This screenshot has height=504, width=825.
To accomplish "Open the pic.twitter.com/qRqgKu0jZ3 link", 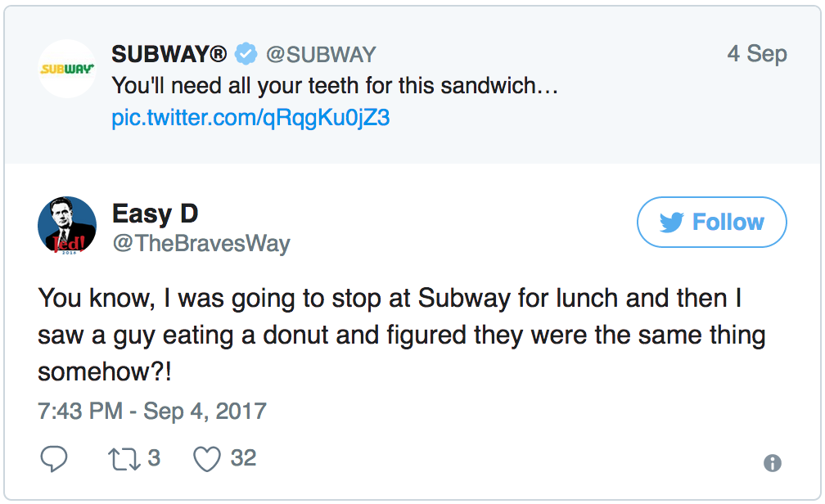I will tap(250, 118).
